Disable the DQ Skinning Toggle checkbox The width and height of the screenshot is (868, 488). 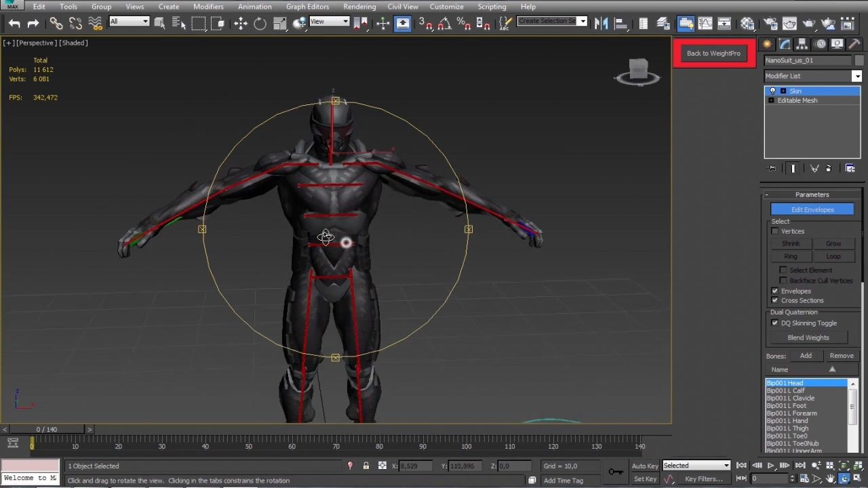pyautogui.click(x=774, y=323)
